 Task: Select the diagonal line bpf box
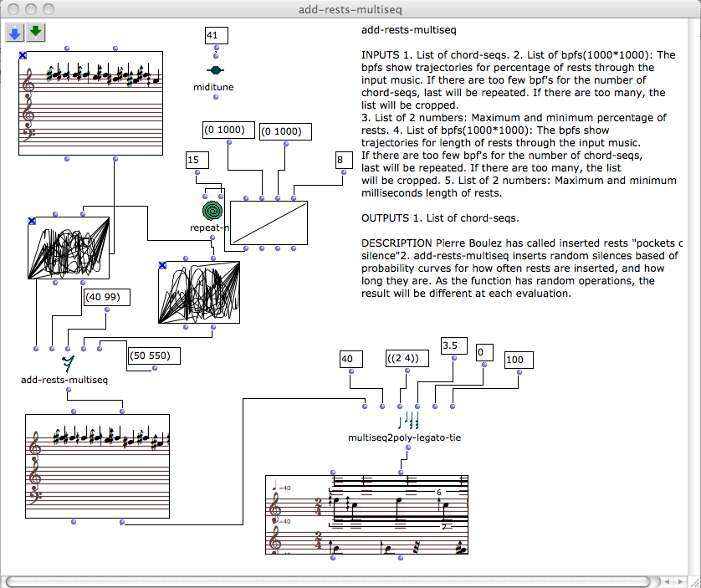[x=269, y=222]
